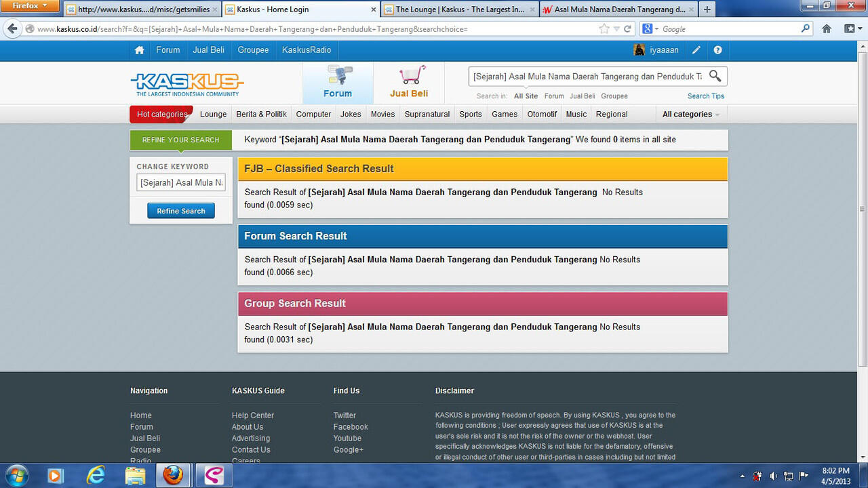Viewport: 868px width, 488px height.
Task: Open Windows Explorer folder from taskbar
Action: point(135,476)
